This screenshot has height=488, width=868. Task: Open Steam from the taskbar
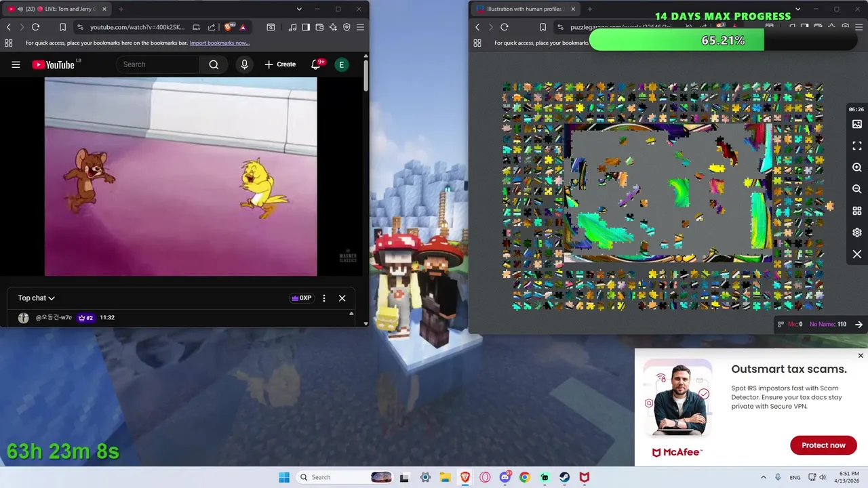pyautogui.click(x=564, y=477)
